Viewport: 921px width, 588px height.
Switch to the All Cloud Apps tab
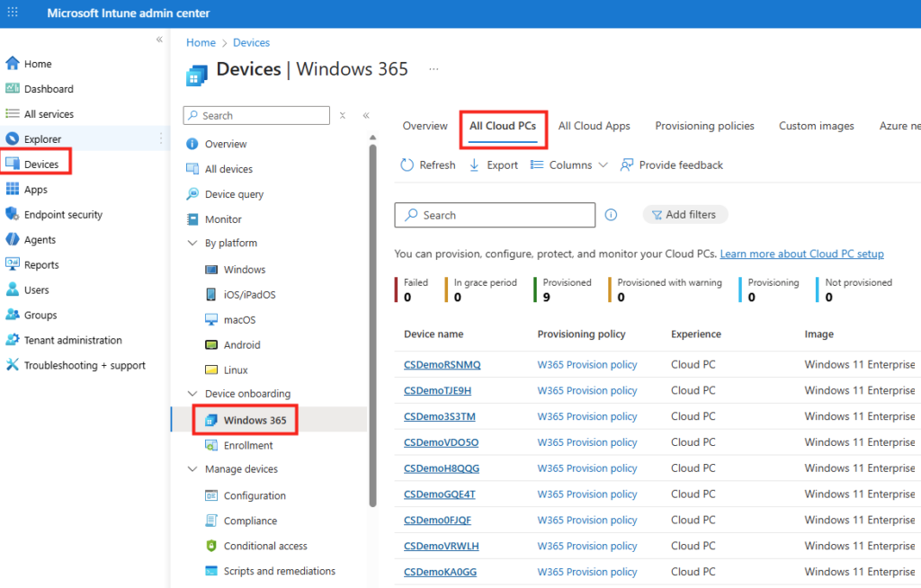click(x=594, y=126)
